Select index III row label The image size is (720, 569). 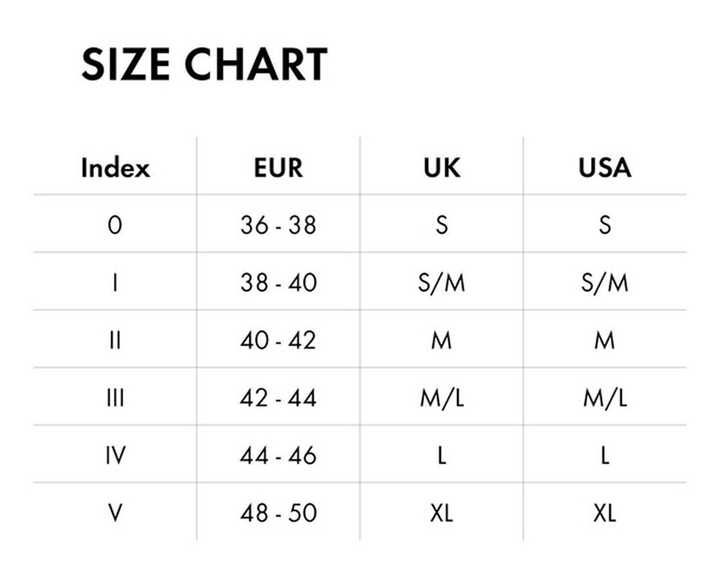click(115, 398)
